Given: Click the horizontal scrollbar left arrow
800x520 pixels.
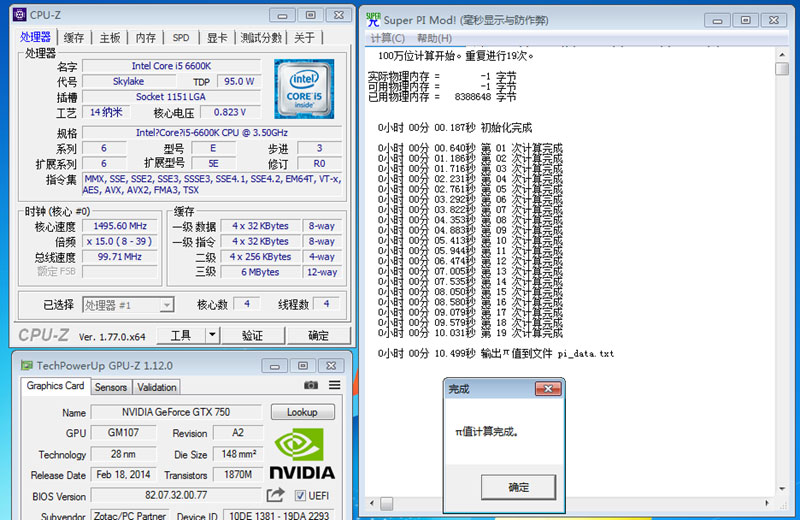Looking at the screenshot, I should (372, 503).
